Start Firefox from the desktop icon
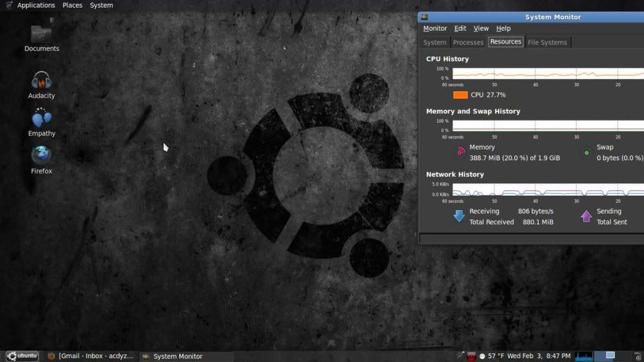The image size is (644, 362). click(42, 160)
